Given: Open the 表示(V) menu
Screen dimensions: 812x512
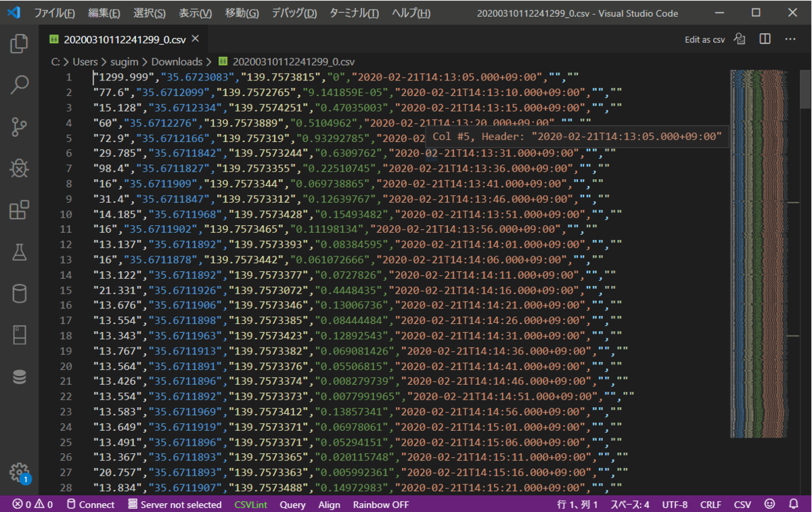Looking at the screenshot, I should (x=196, y=14).
